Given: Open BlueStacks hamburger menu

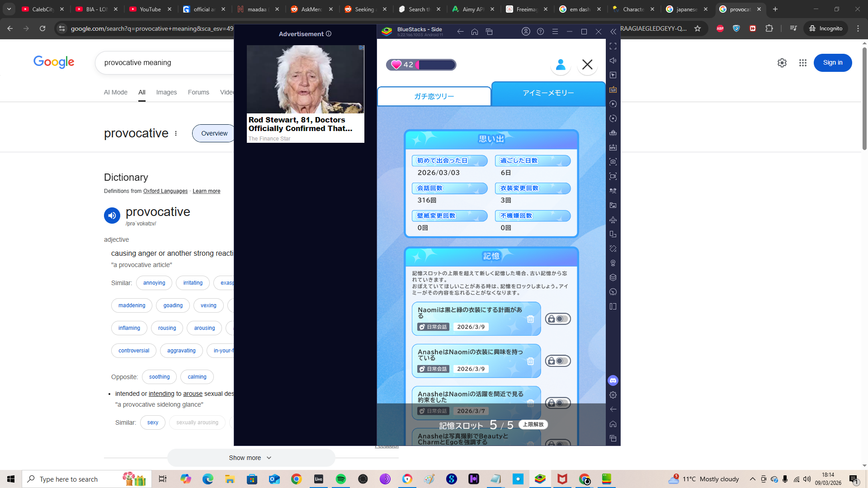Looking at the screenshot, I should tap(555, 32).
